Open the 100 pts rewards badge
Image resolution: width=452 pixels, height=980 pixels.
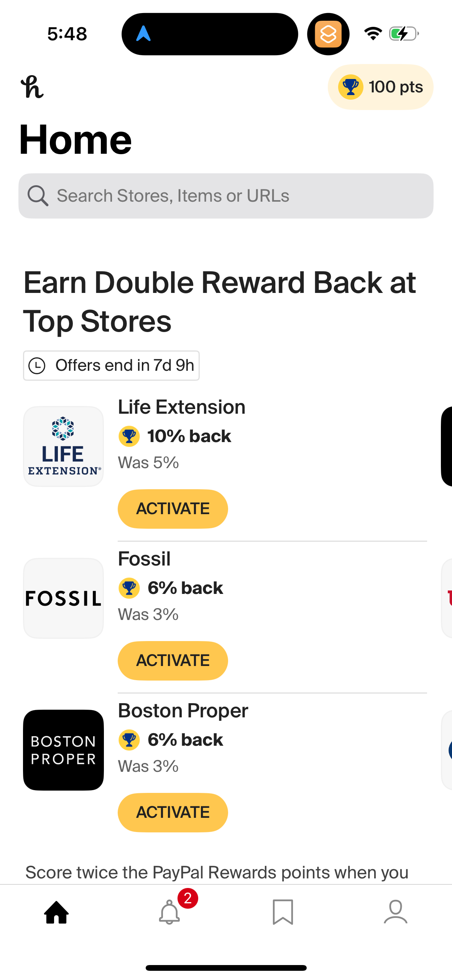pyautogui.click(x=380, y=87)
